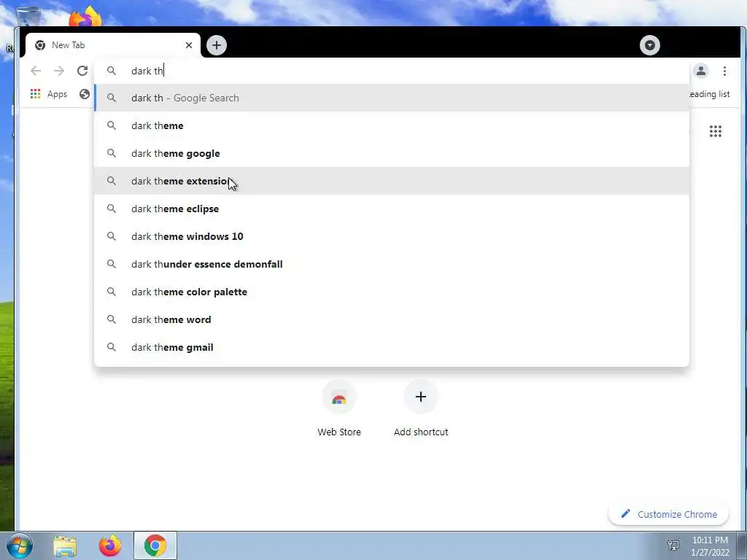Click in the address bar text field
The image size is (747, 560).
(392, 71)
